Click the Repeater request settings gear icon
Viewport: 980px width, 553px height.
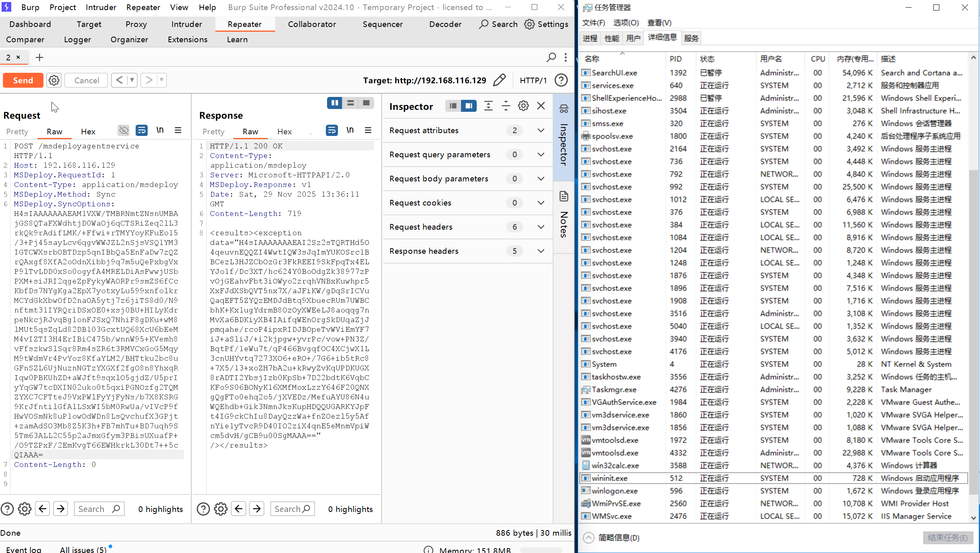click(54, 80)
